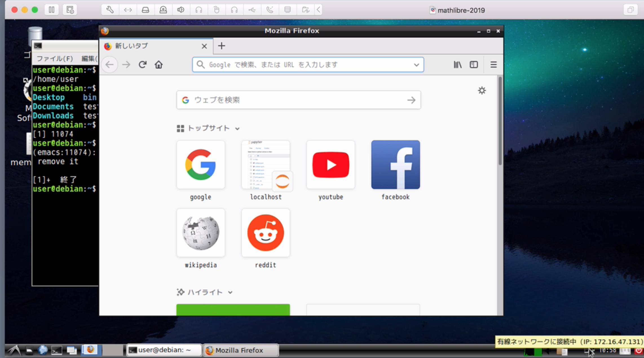Click the camera device icon
The width and height of the screenshot is (644, 358).
[x=163, y=10]
